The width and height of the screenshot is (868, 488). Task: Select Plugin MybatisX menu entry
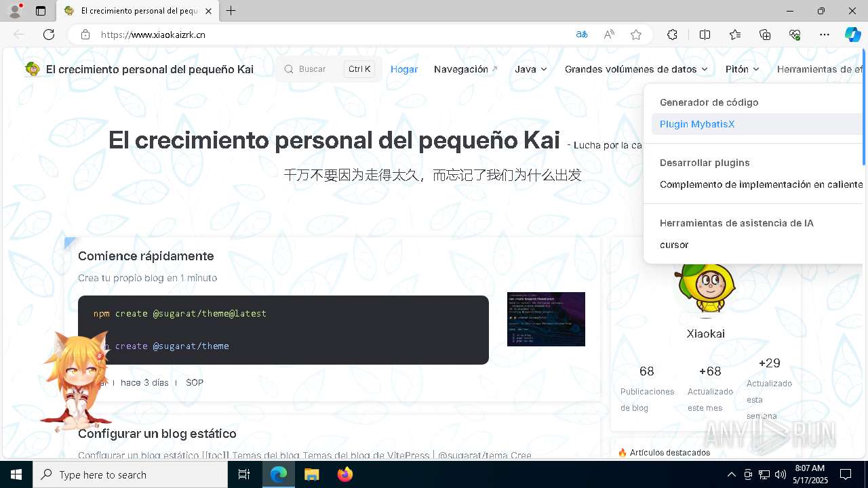click(x=757, y=124)
